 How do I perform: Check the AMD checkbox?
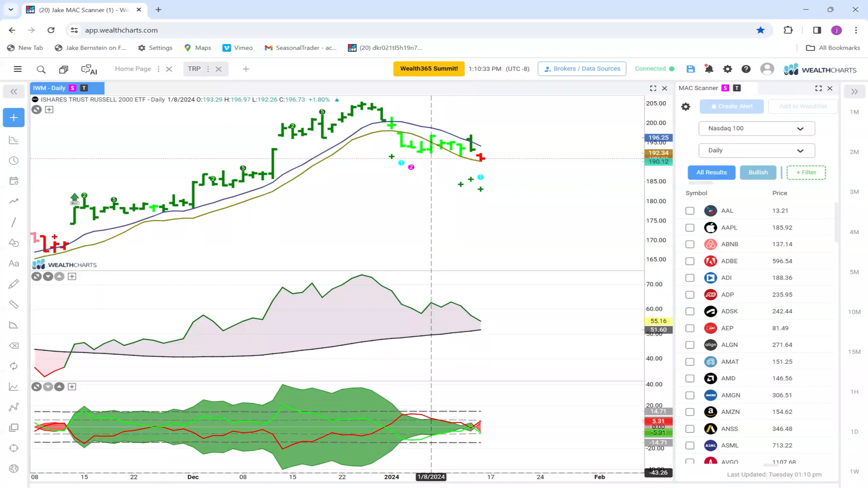point(689,378)
